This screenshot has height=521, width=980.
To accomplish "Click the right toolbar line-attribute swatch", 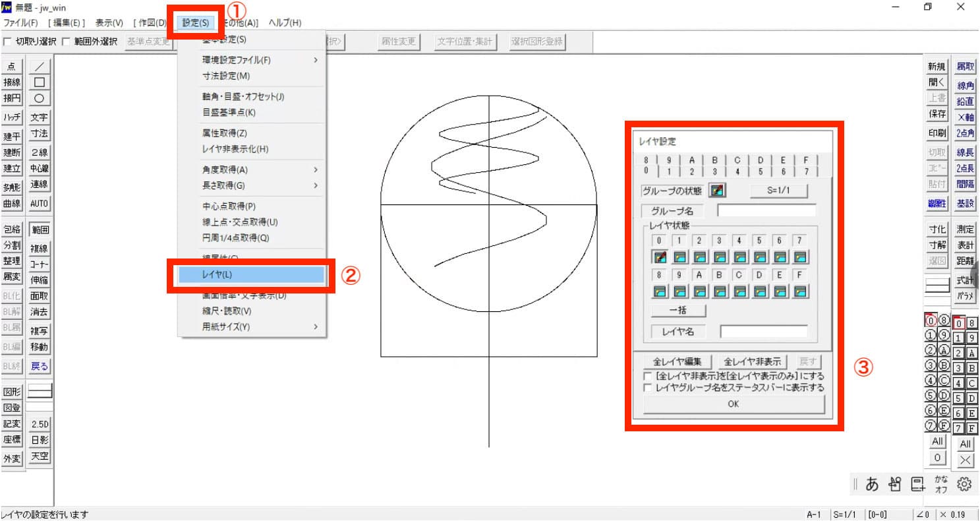I will pos(937,286).
